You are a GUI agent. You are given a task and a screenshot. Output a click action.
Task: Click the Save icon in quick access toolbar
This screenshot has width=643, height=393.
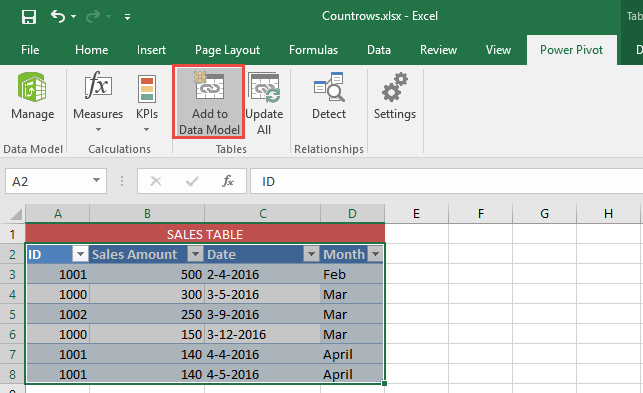(29, 17)
